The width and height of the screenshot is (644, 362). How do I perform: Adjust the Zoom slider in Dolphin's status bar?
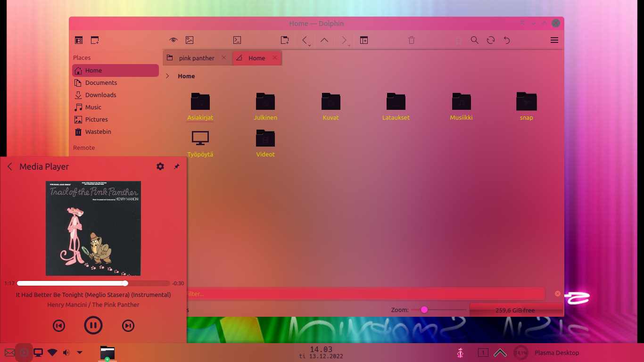(x=424, y=310)
